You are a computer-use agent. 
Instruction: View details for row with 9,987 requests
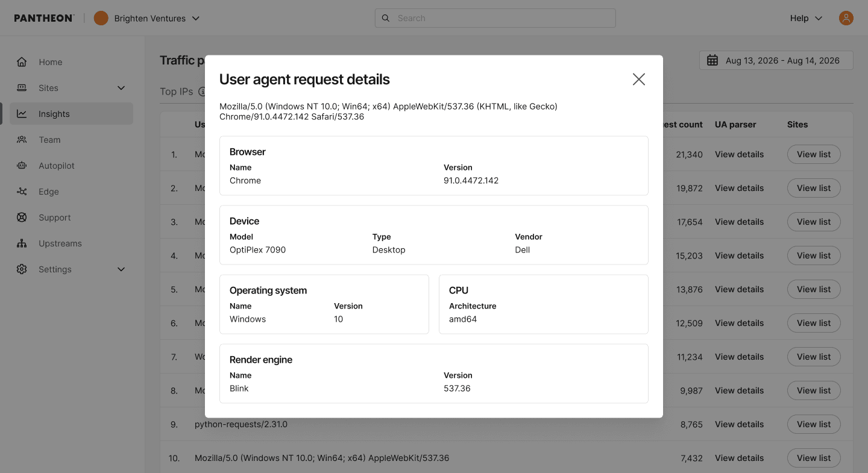pyautogui.click(x=739, y=390)
